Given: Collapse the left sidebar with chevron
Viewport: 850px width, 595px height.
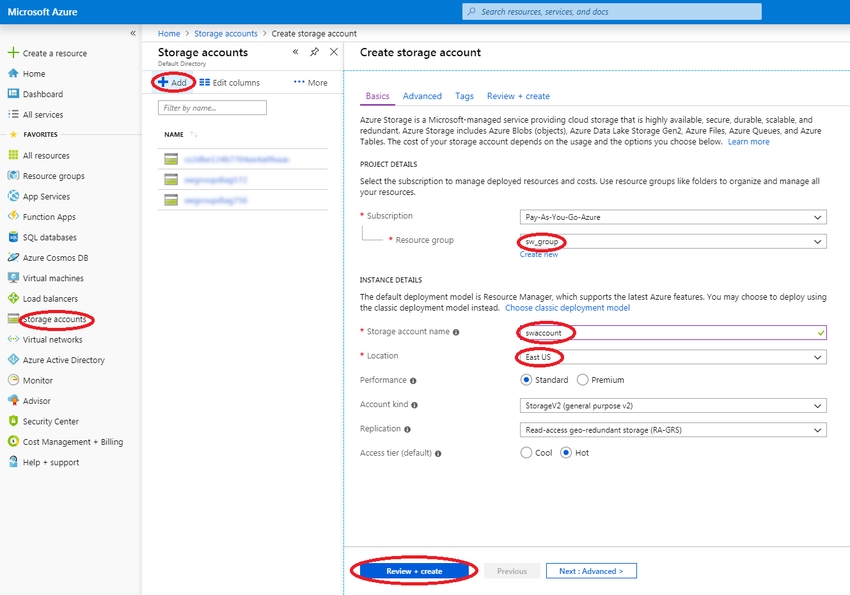Looking at the screenshot, I should coord(133,34).
